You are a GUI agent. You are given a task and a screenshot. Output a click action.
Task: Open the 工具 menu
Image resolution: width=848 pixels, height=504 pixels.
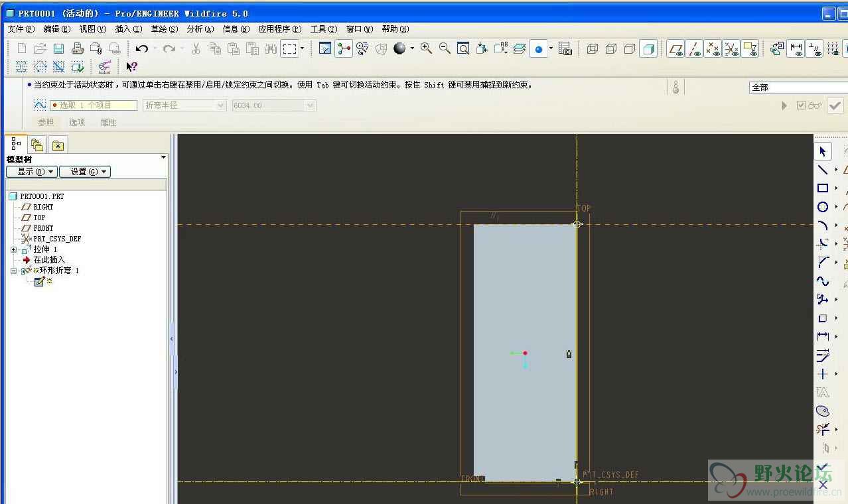coord(323,29)
